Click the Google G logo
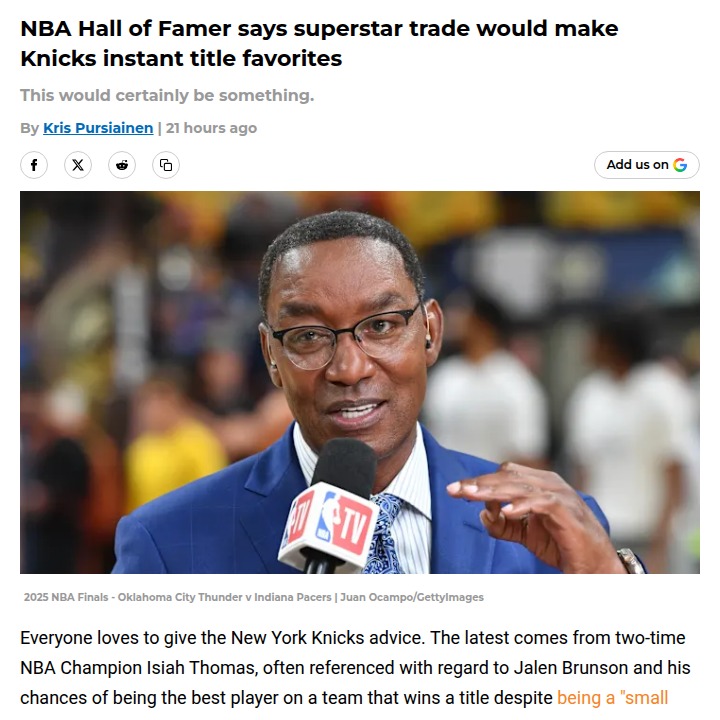This screenshot has width=720, height=720. point(680,164)
